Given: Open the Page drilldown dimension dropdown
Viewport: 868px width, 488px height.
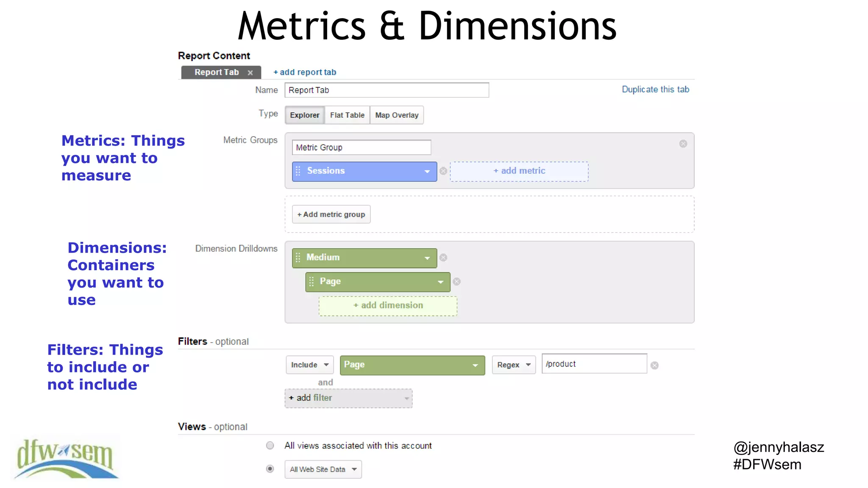Looking at the screenshot, I should coord(441,282).
